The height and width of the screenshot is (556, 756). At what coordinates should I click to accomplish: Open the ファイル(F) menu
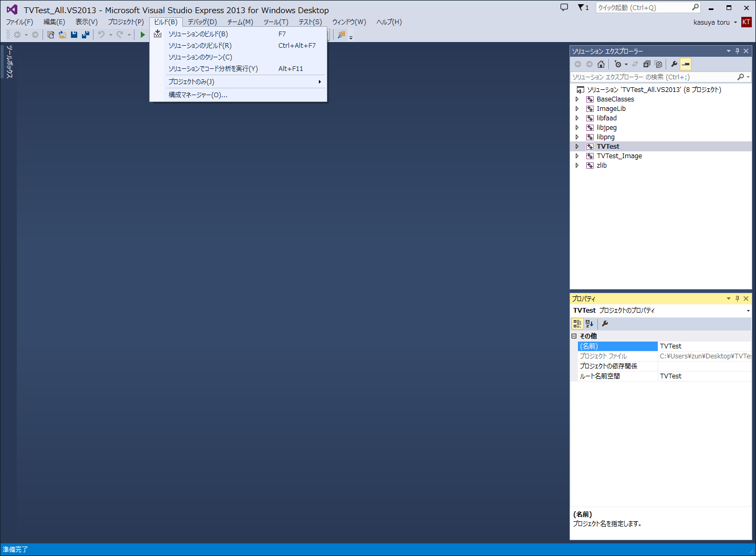pyautogui.click(x=19, y=22)
